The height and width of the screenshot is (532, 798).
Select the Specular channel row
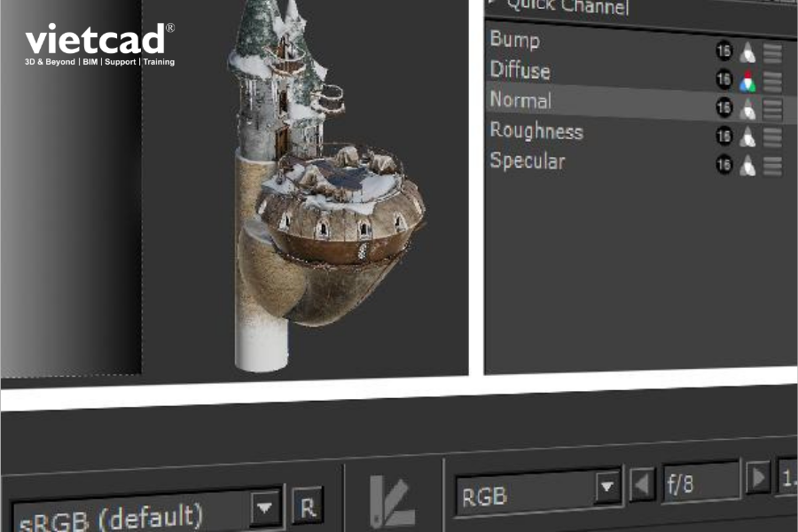[641, 163]
